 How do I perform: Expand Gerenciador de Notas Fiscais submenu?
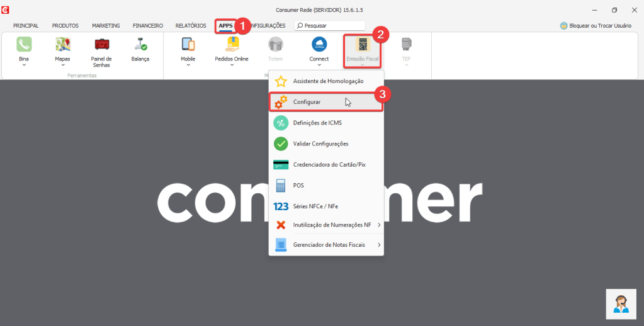point(378,245)
